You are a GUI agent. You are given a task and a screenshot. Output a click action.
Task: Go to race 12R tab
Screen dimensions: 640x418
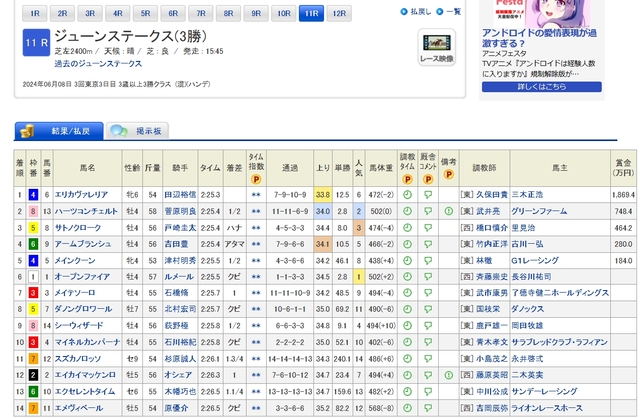pyautogui.click(x=340, y=13)
